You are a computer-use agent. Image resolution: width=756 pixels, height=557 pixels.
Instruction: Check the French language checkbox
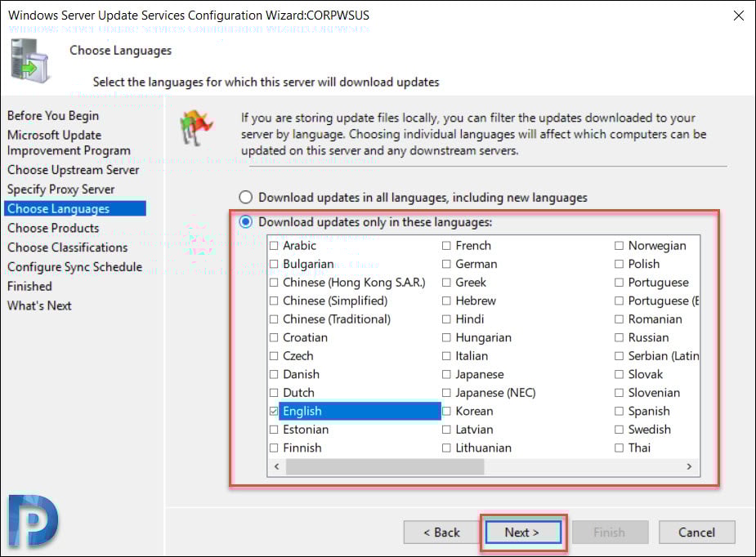446,246
